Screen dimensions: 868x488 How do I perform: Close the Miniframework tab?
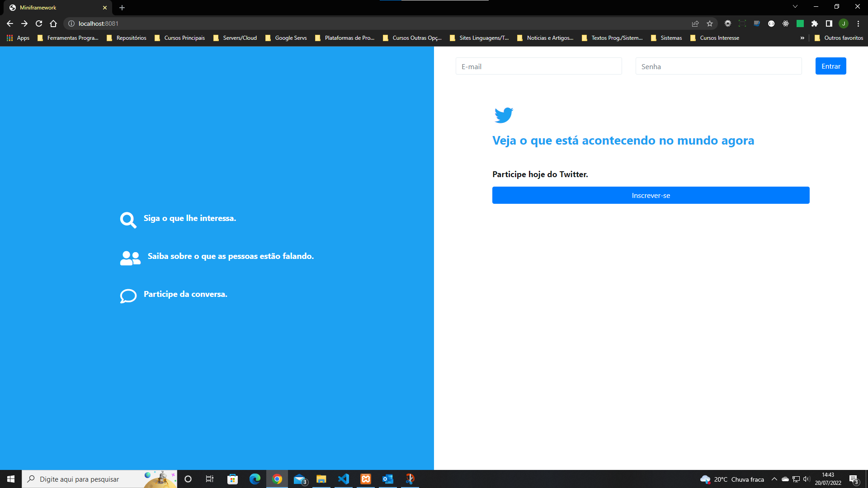click(105, 8)
